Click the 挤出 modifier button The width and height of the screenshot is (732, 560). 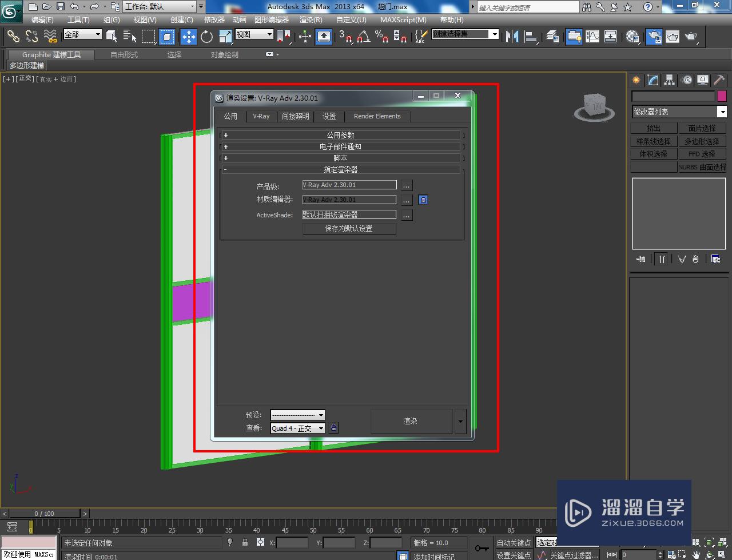coord(654,128)
